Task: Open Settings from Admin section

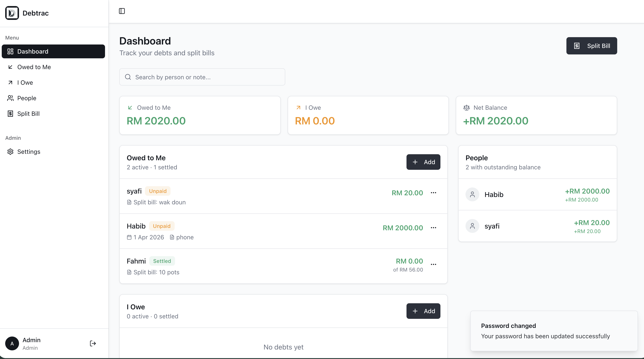Action: click(x=29, y=152)
